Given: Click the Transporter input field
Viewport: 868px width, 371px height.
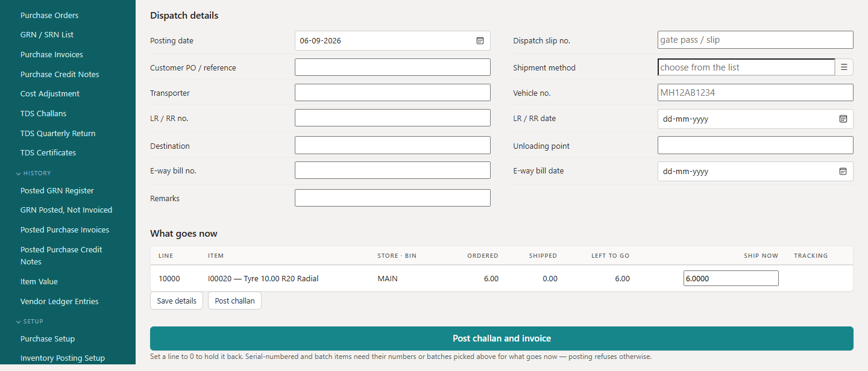Looking at the screenshot, I should click(x=392, y=93).
